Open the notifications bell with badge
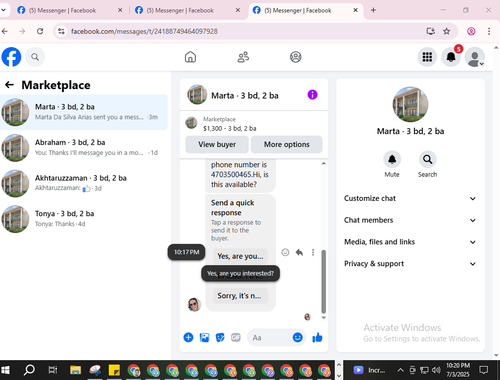This screenshot has height=380, width=500. pyautogui.click(x=451, y=57)
